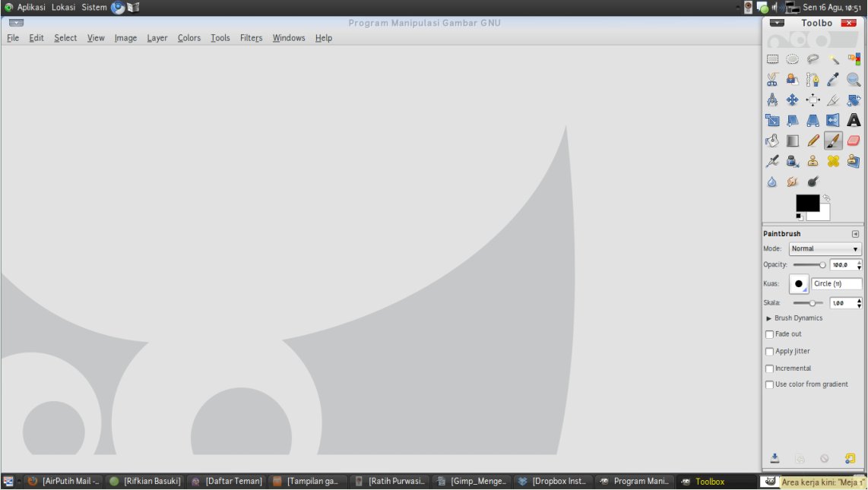Viewport: 868px width, 490px height.
Task: Click the black foreground color swatch
Action: (x=806, y=203)
